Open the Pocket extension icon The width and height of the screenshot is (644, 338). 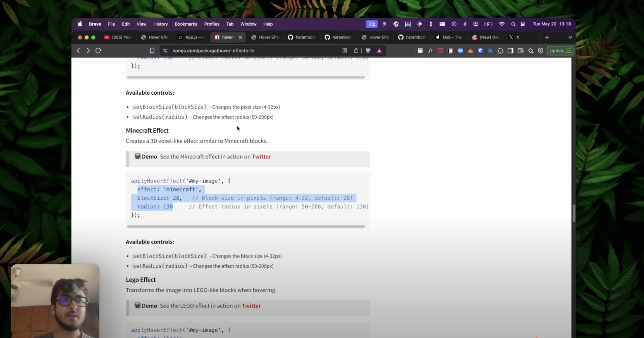coord(440,51)
